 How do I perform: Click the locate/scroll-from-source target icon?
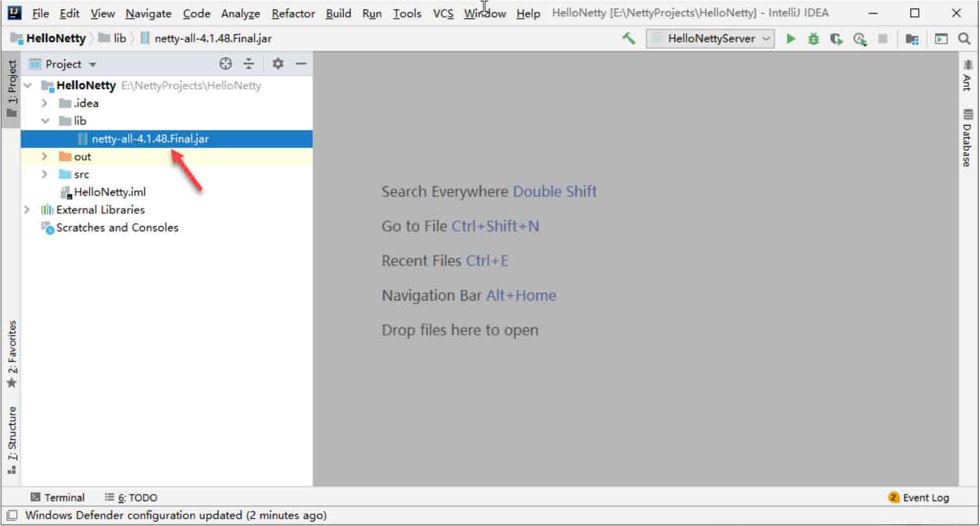pos(225,64)
